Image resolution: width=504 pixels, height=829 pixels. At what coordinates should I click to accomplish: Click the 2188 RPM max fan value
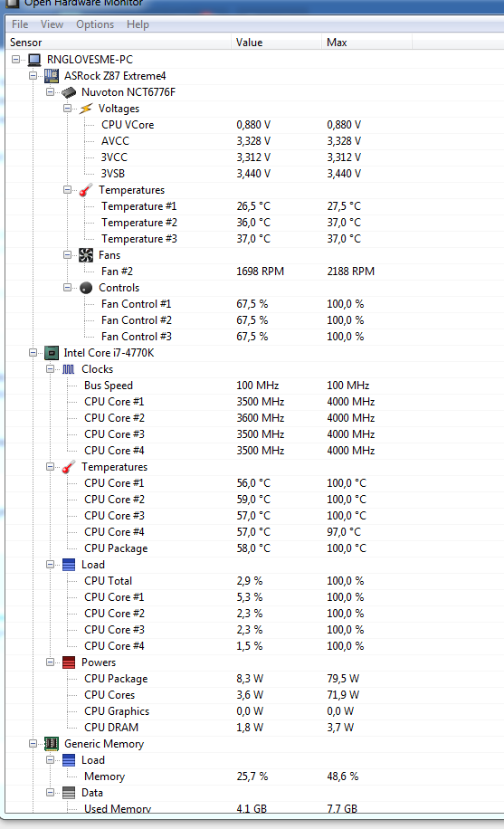[x=351, y=272]
